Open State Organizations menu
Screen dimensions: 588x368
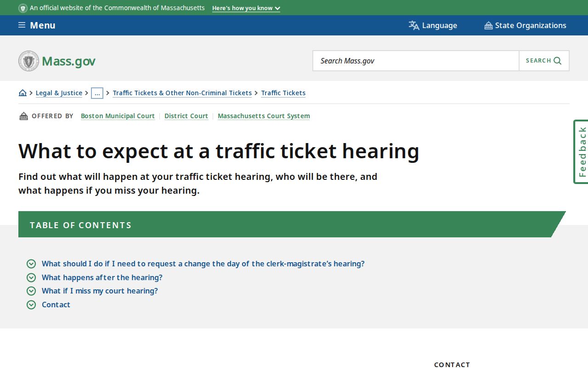pos(525,25)
